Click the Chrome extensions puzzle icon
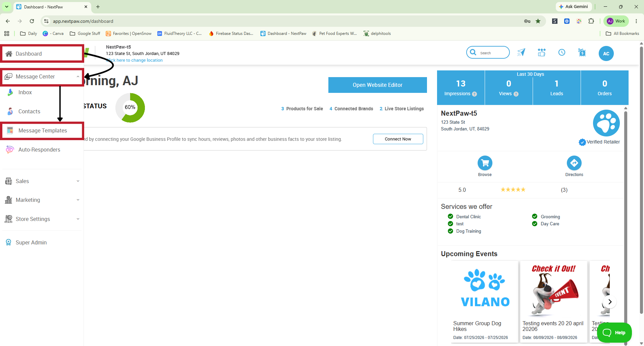The height and width of the screenshot is (346, 644). pyautogui.click(x=591, y=21)
